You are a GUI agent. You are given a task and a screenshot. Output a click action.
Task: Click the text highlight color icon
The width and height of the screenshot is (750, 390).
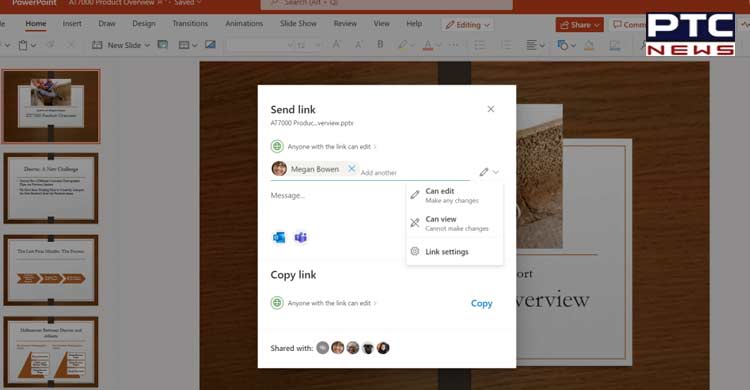[402, 45]
